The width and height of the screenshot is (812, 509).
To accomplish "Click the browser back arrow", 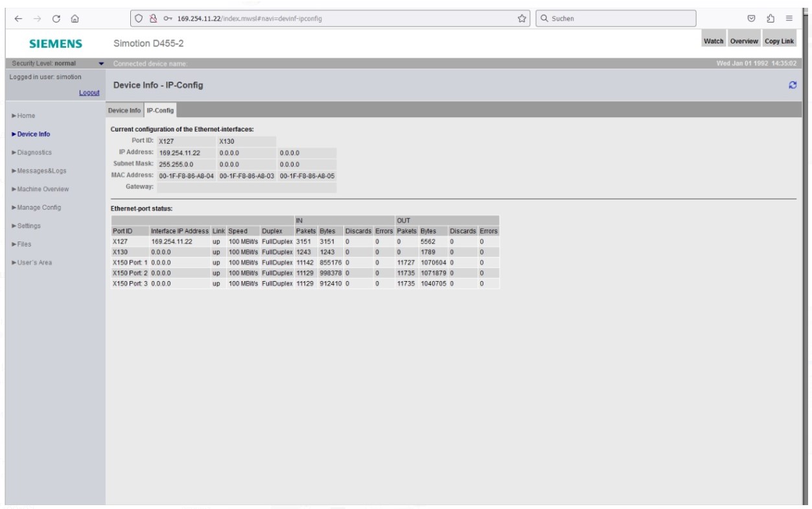I will pyautogui.click(x=17, y=19).
